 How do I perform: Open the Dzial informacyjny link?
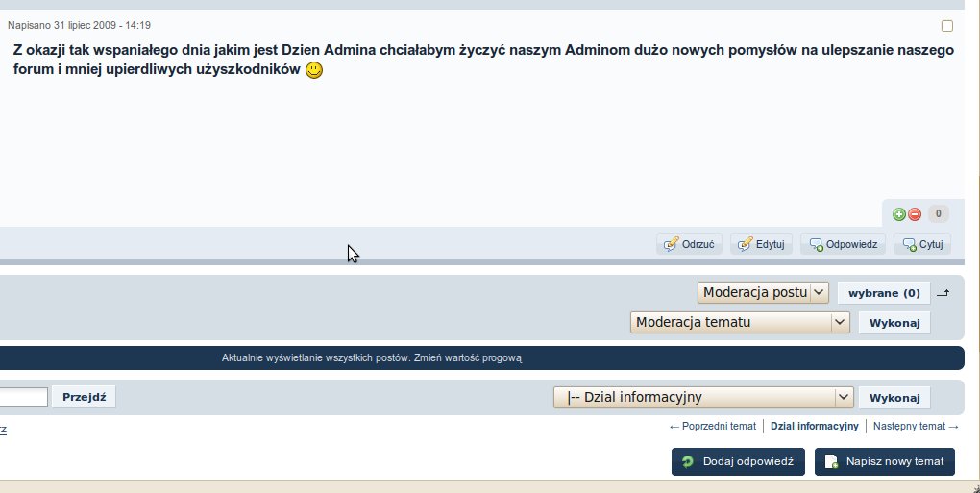coord(815,426)
